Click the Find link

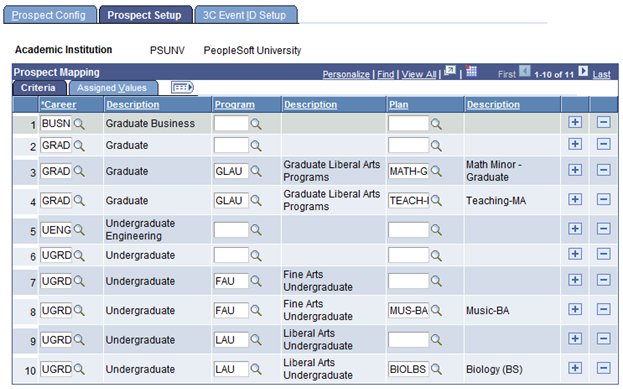point(385,74)
